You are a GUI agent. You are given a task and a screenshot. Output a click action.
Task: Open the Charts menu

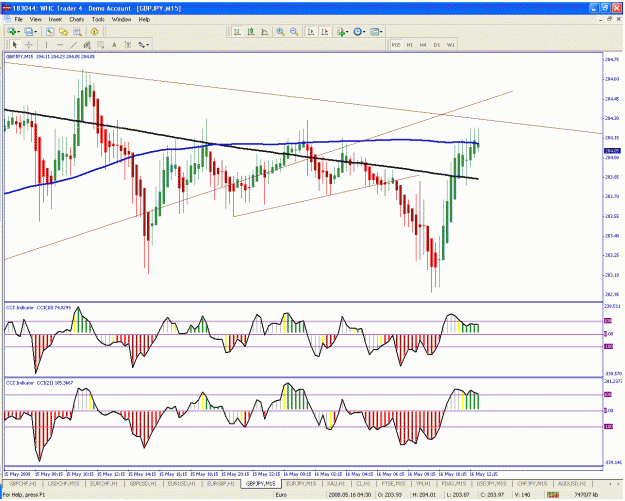(x=77, y=19)
